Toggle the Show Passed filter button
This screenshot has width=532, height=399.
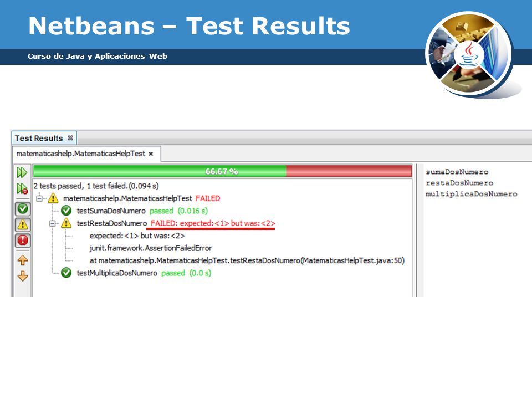(23, 208)
